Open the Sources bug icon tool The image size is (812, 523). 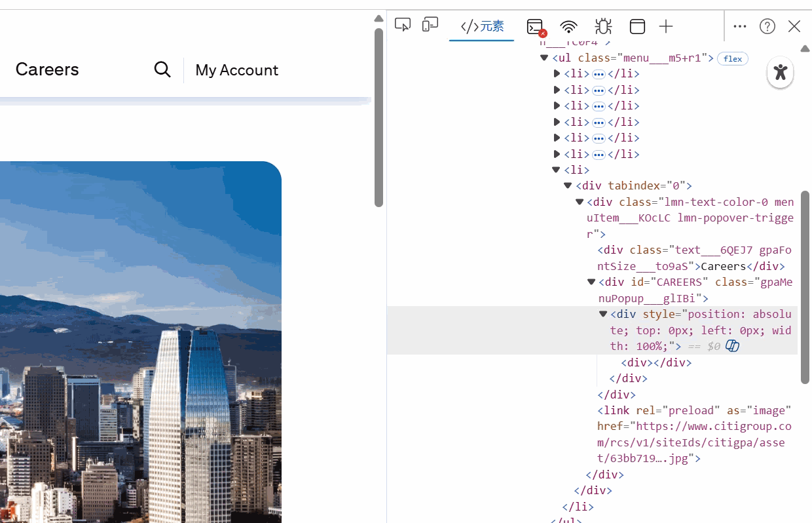tap(603, 26)
